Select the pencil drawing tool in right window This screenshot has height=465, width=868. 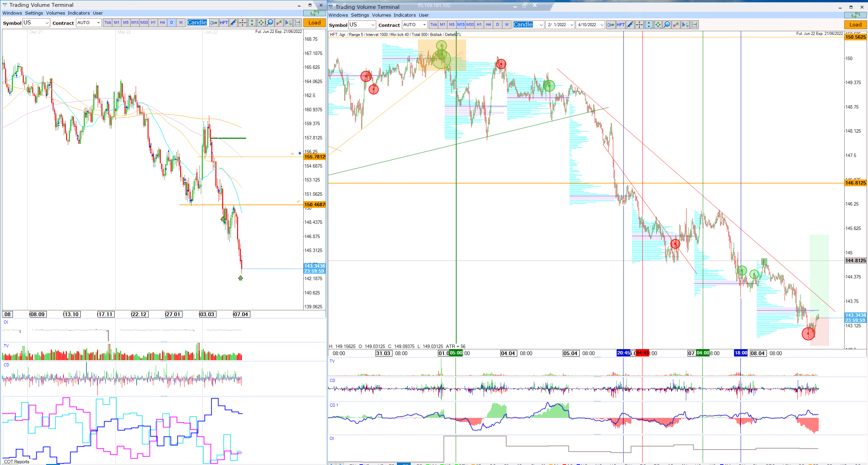point(630,25)
